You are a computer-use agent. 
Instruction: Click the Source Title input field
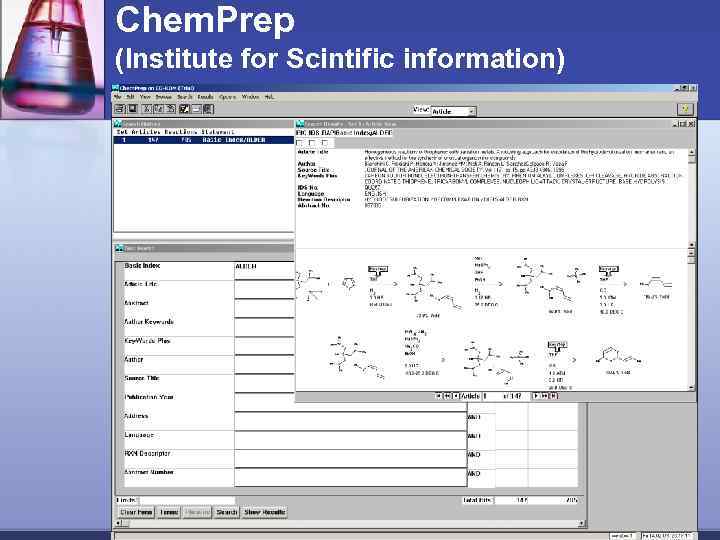(x=264, y=383)
